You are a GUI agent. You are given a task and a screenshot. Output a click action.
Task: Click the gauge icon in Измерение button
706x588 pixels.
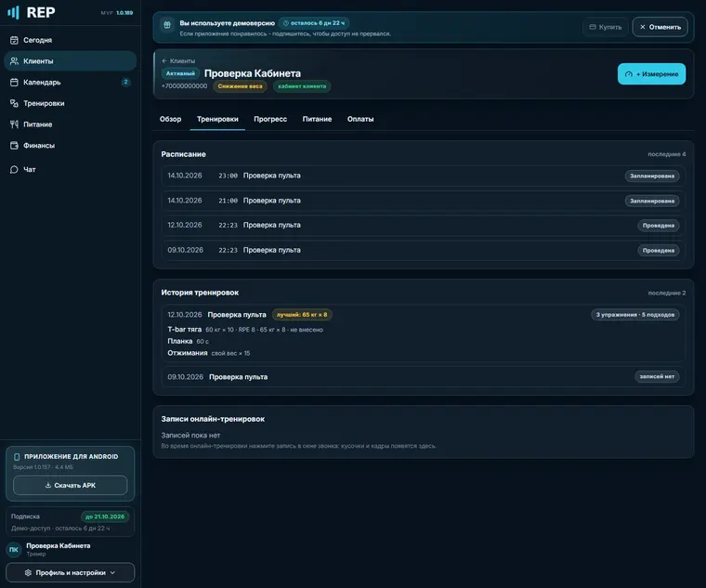629,74
